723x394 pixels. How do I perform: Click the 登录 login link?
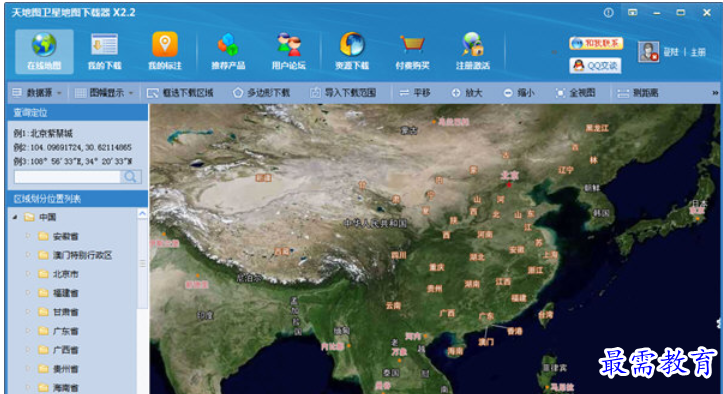[x=671, y=52]
